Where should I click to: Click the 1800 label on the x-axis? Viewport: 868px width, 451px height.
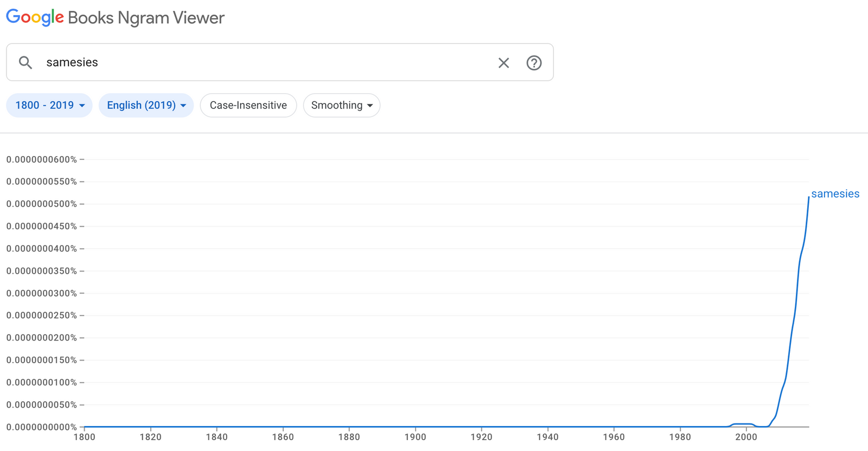tap(84, 437)
